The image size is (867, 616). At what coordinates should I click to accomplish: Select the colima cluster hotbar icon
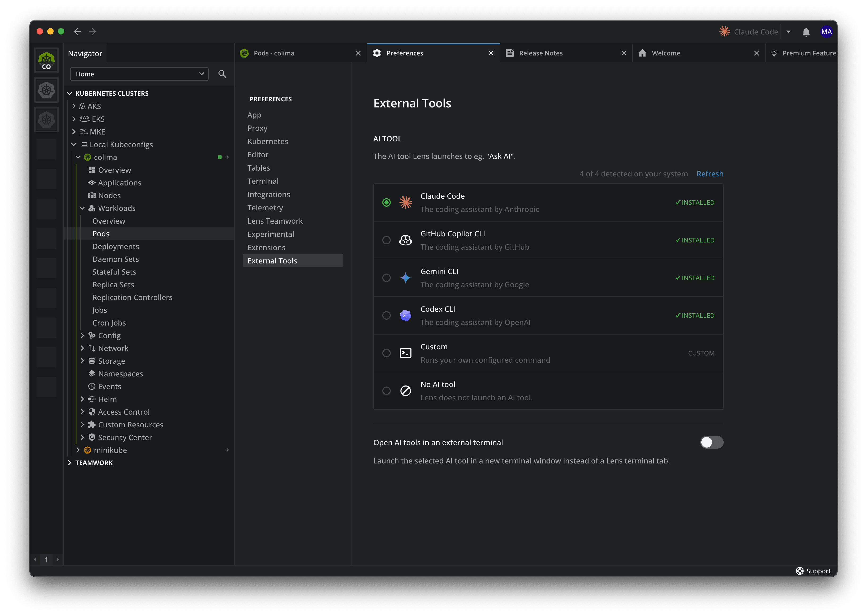tap(46, 60)
